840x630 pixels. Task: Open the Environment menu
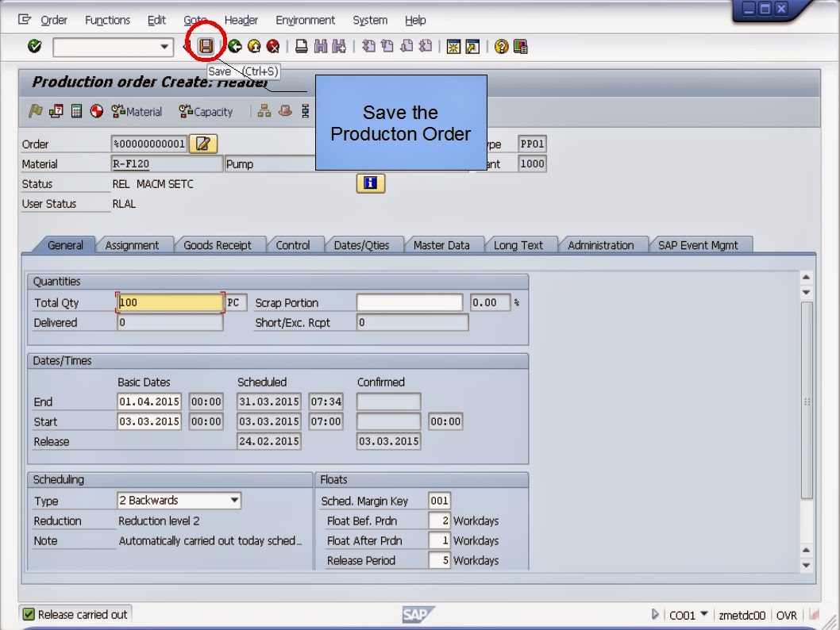tap(306, 21)
